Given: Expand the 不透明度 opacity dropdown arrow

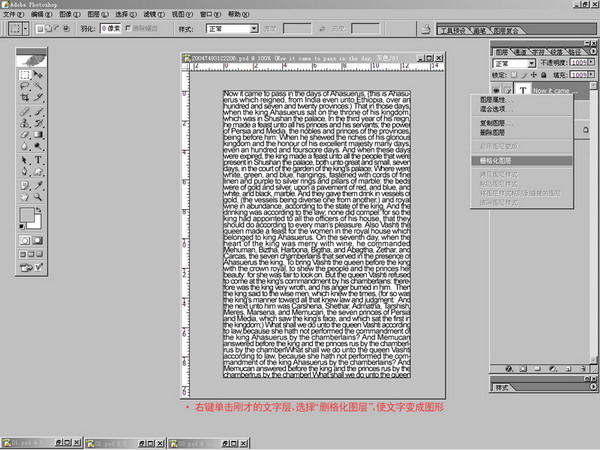Looking at the screenshot, I should 590,63.
